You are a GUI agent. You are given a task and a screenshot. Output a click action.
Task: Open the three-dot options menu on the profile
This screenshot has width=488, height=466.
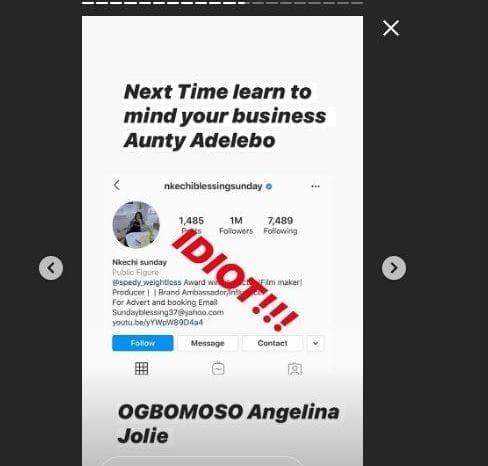[315, 186]
